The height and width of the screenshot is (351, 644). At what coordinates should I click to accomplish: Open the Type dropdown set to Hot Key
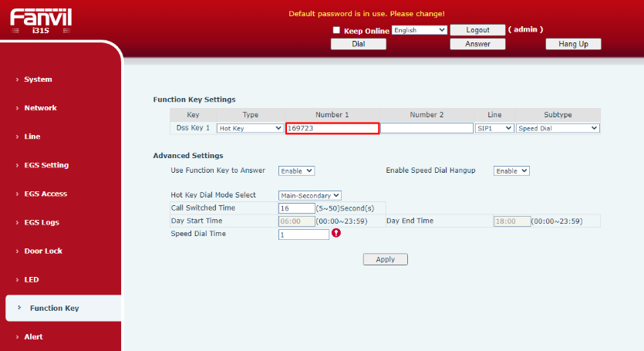[250, 128]
